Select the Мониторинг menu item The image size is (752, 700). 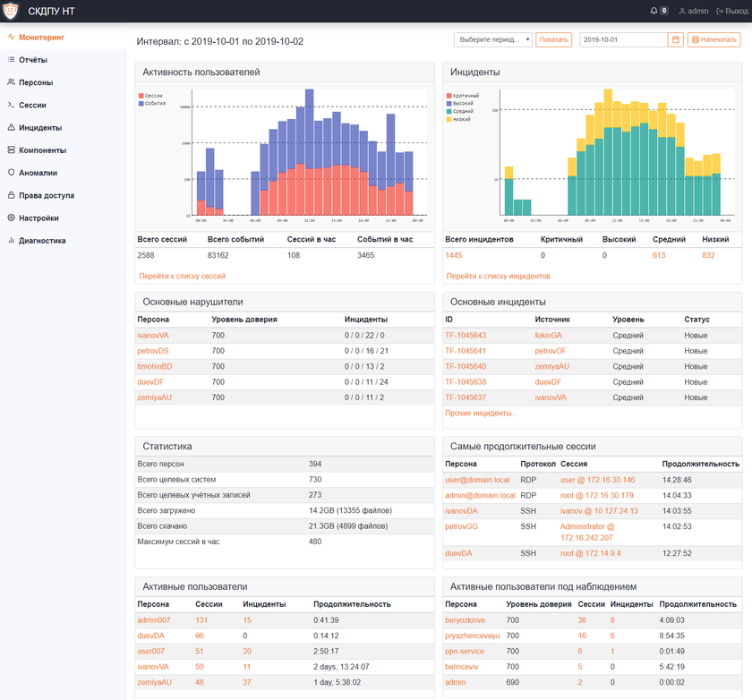(40, 38)
